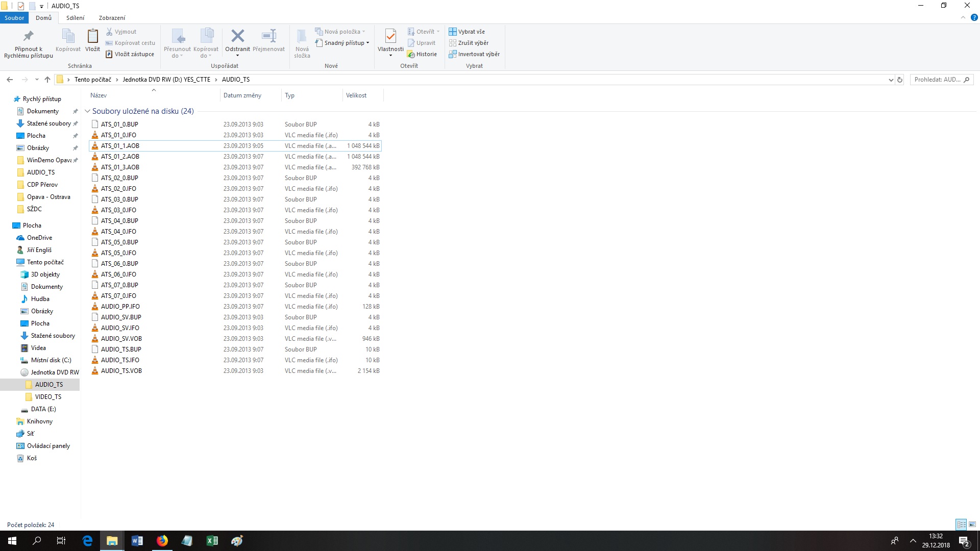Select file AUDIO_TS.VOB
Screen dimensions: 980x551
235,371
